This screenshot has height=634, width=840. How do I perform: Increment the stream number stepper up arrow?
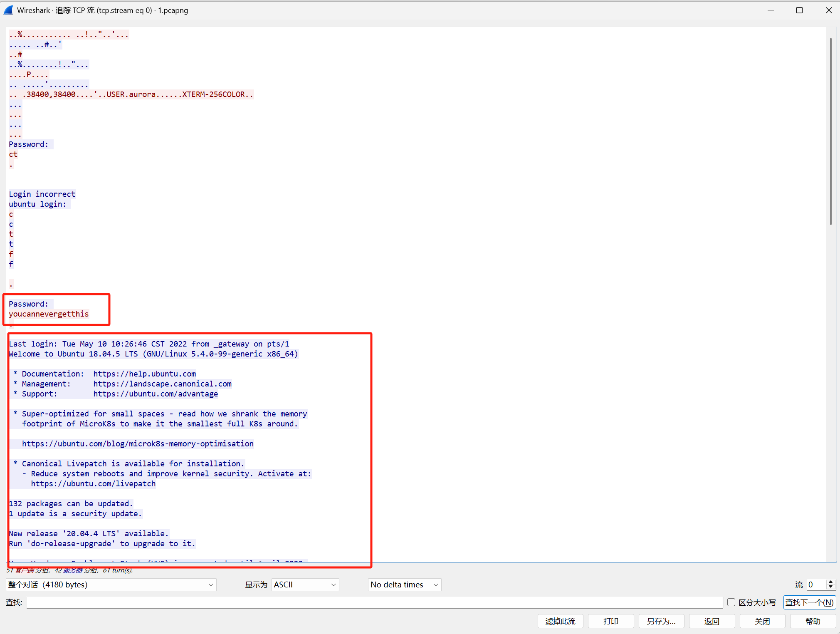click(830, 582)
